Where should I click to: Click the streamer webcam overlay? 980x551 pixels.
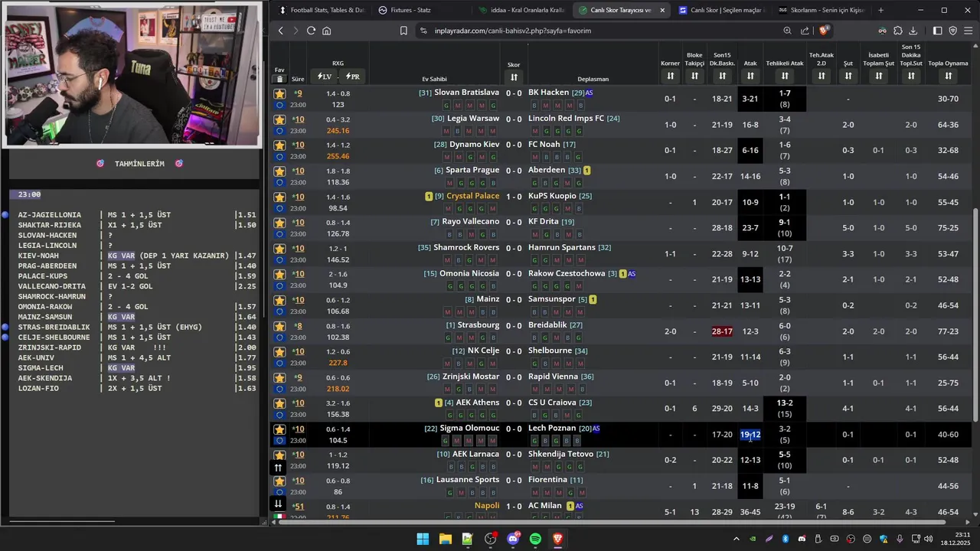[132, 74]
